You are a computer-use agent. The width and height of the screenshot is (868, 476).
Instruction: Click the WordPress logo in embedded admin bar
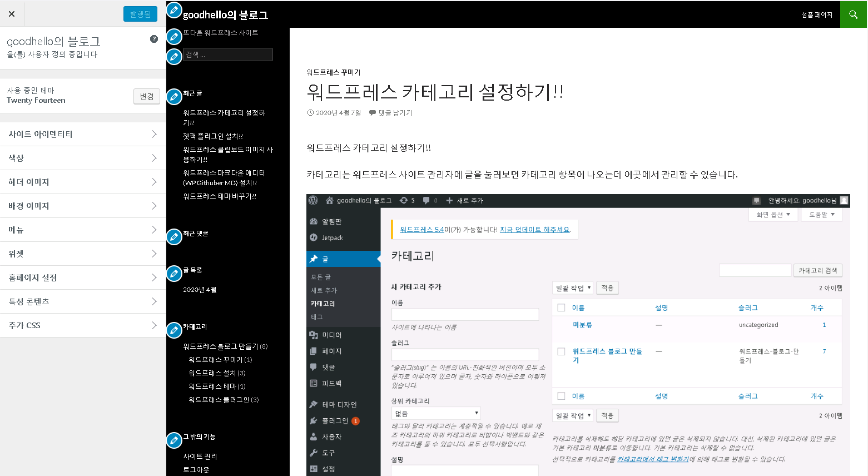pos(313,200)
